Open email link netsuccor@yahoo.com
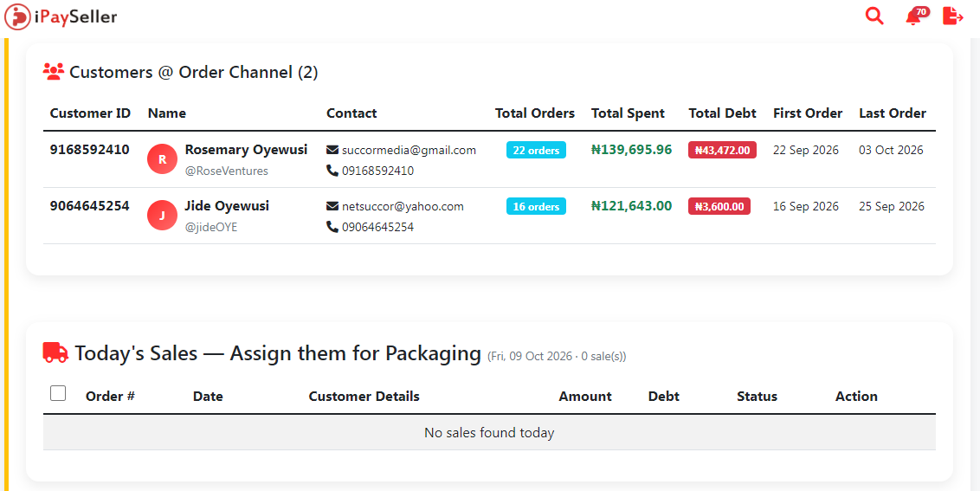 tap(403, 206)
